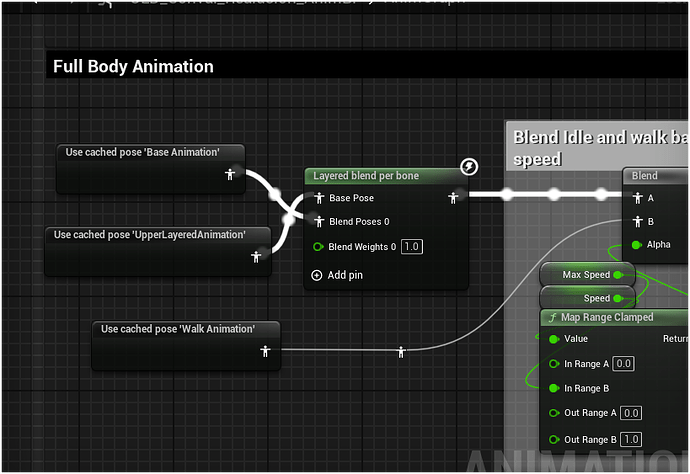
Task: Edit the Out Range A value field
Action: 631,413
